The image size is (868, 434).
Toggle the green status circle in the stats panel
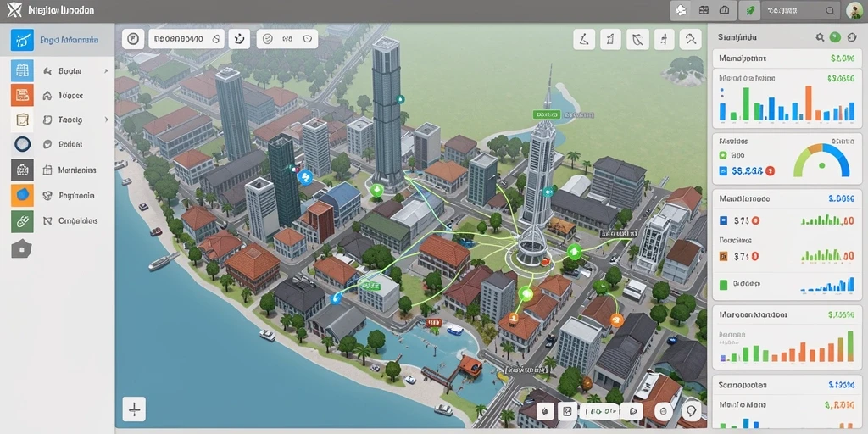[835, 37]
